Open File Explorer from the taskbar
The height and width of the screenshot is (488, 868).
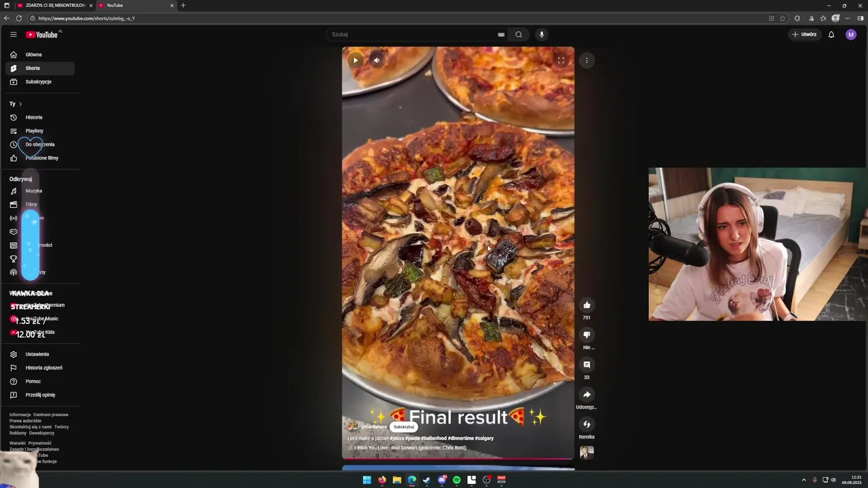pyautogui.click(x=397, y=480)
